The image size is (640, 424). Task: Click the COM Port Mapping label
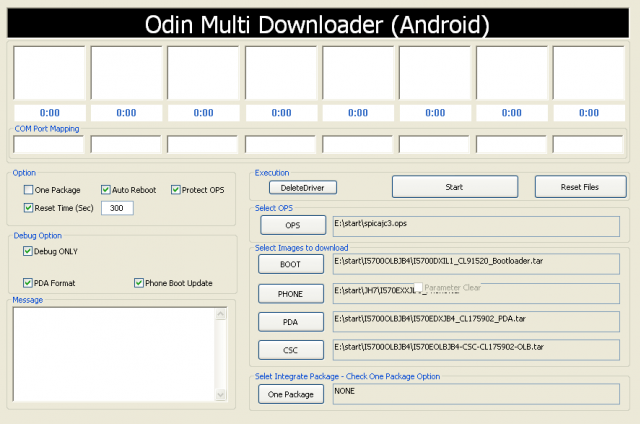tap(47, 129)
